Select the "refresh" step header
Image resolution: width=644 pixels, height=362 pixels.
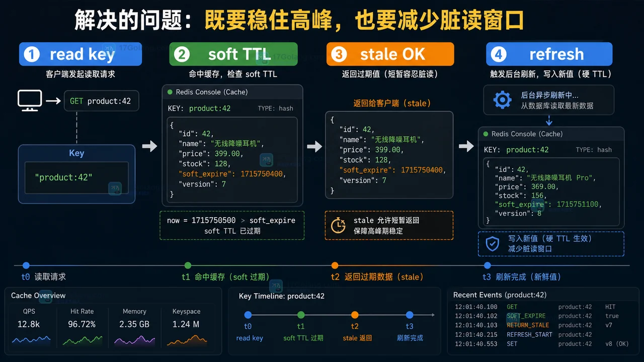point(549,54)
